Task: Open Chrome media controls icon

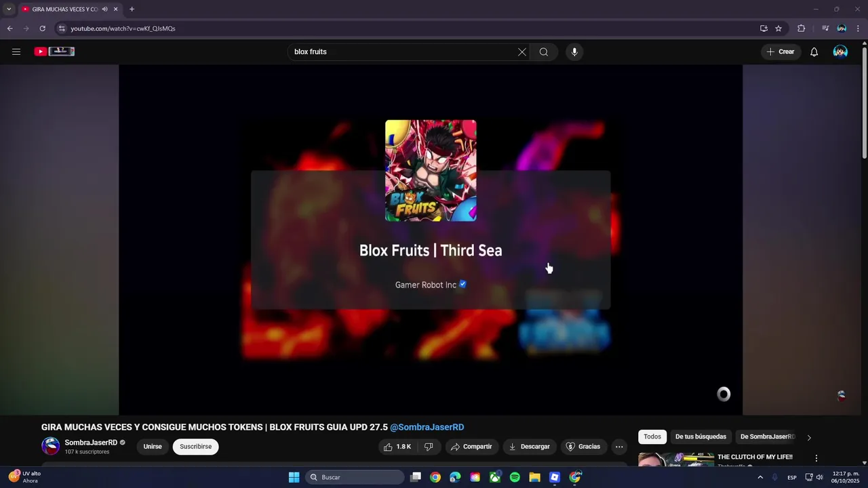Action: [x=825, y=28]
